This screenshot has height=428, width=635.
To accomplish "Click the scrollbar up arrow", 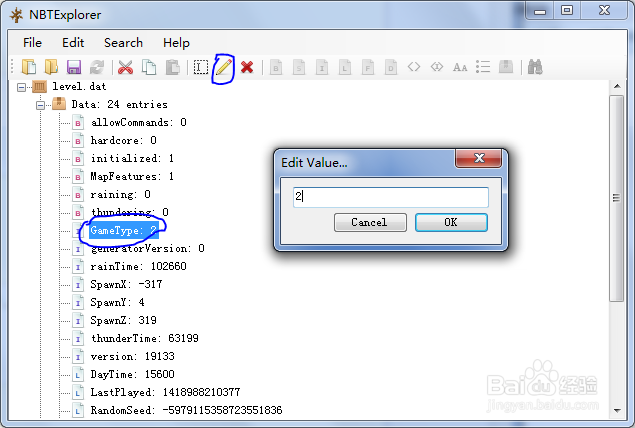I will click(617, 86).
